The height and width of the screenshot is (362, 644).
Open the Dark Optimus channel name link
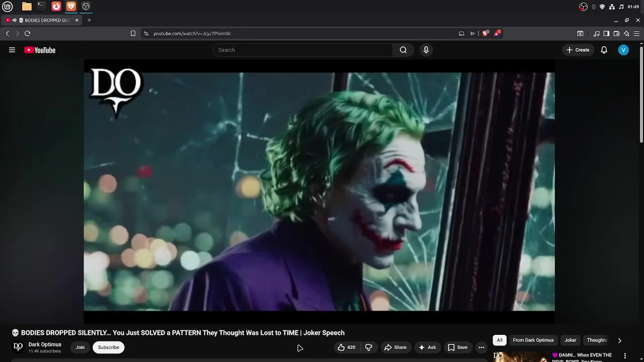45,344
